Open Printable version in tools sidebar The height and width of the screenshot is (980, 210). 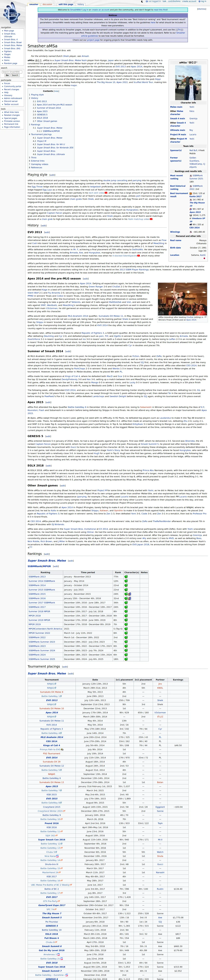pyautogui.click(x=11, y=121)
